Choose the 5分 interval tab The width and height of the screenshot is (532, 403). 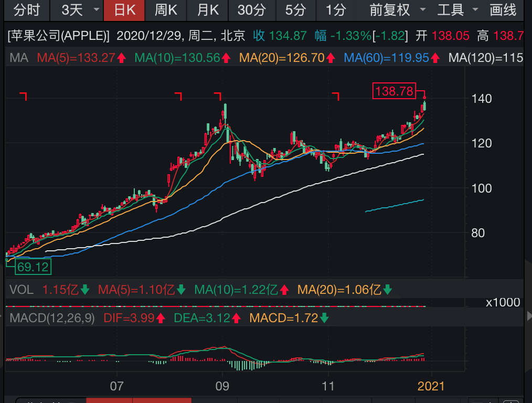[x=295, y=10]
